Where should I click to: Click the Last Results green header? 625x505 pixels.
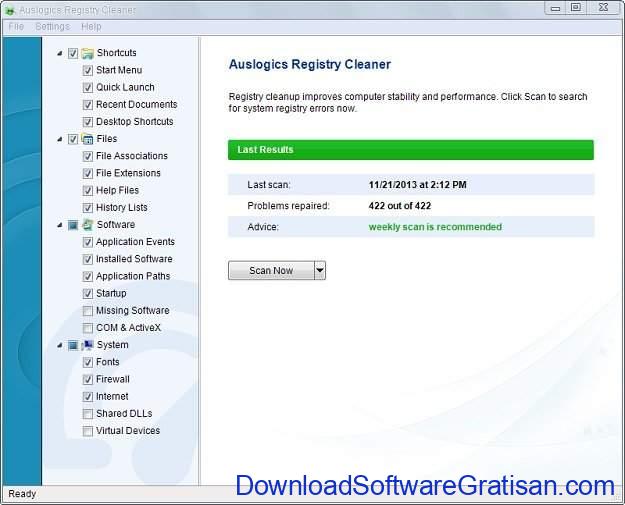[x=411, y=149]
